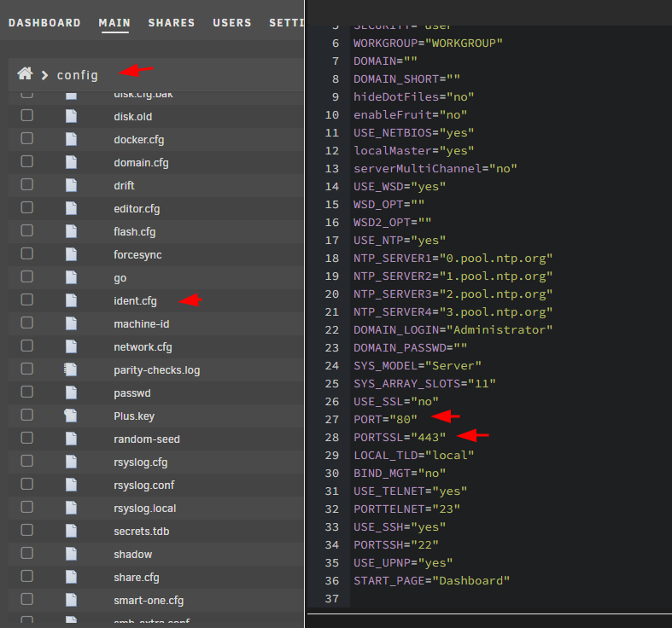
Task: Click the file icon beside drift
Action: pos(71,185)
